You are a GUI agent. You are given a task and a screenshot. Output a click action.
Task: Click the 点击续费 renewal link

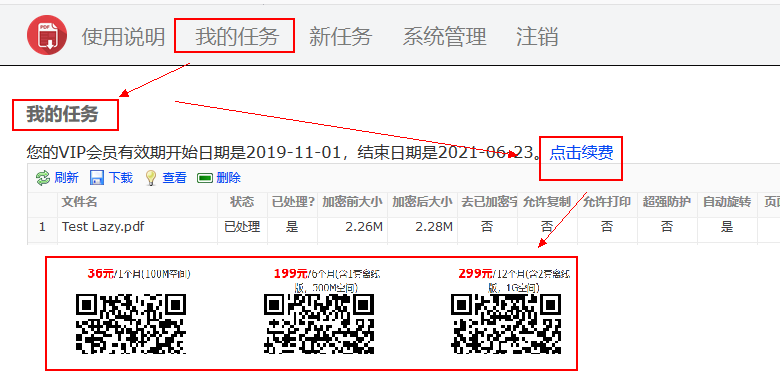[x=581, y=152]
